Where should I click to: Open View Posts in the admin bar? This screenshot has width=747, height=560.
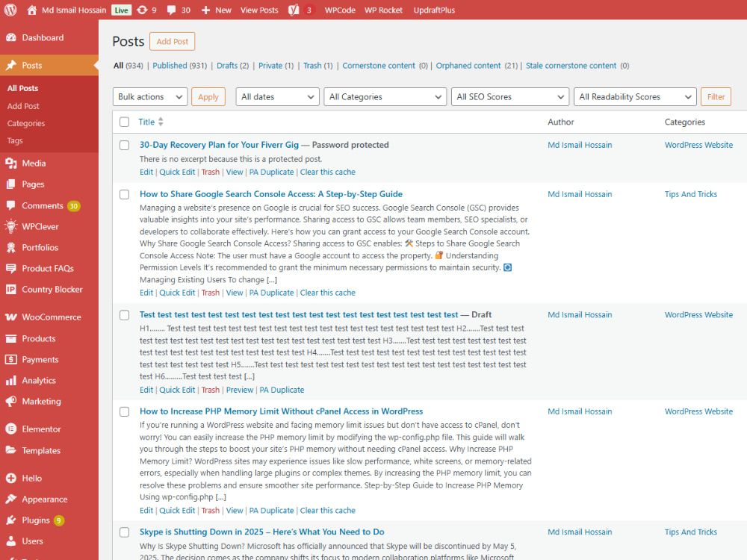(x=259, y=10)
